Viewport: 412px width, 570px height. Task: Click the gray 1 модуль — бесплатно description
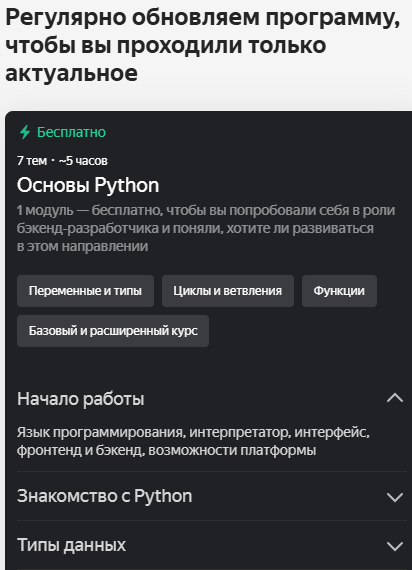[206, 228]
